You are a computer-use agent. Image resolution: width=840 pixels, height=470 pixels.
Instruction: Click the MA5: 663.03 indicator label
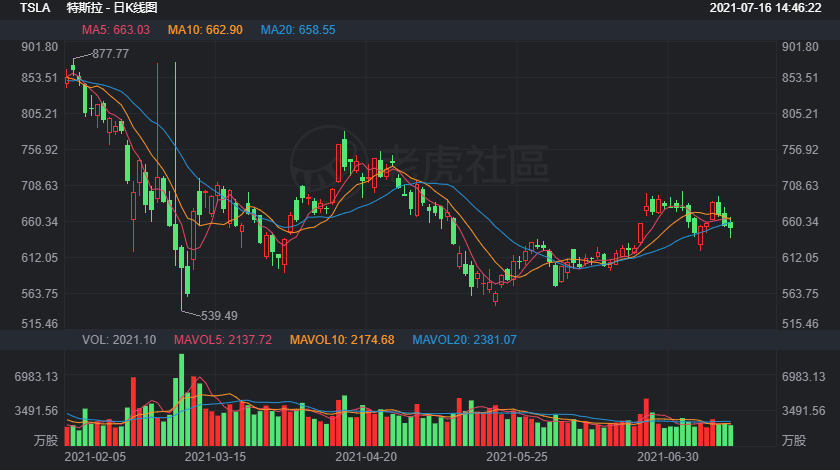[x=116, y=30]
